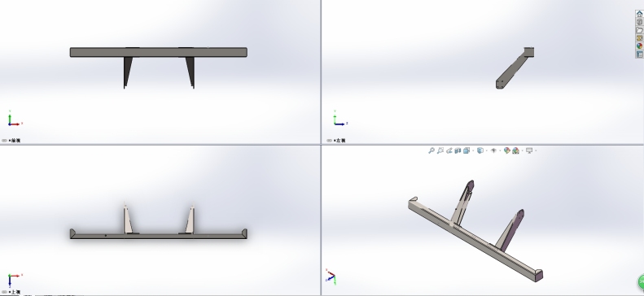
Task: Click the green circular button at bottom-right corner
Action: point(641,282)
